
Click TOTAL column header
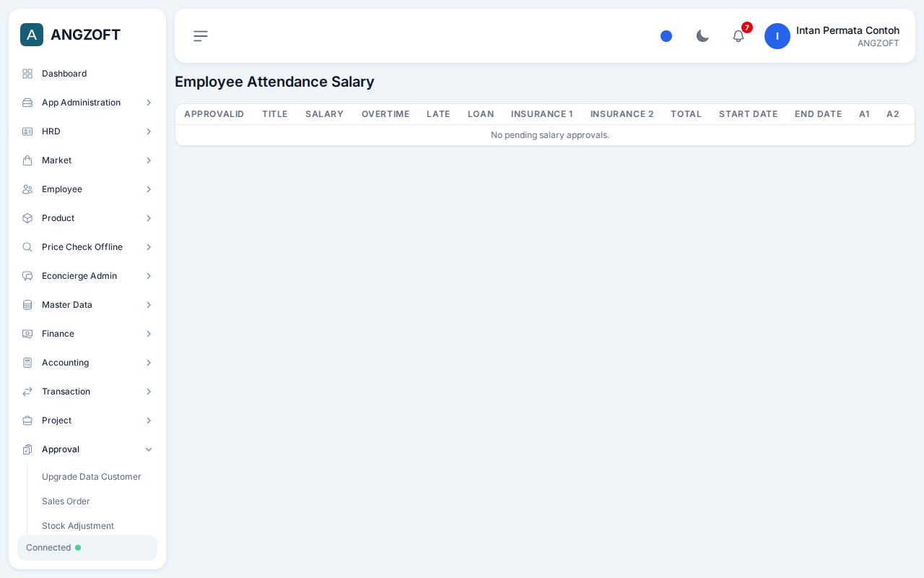tap(686, 114)
